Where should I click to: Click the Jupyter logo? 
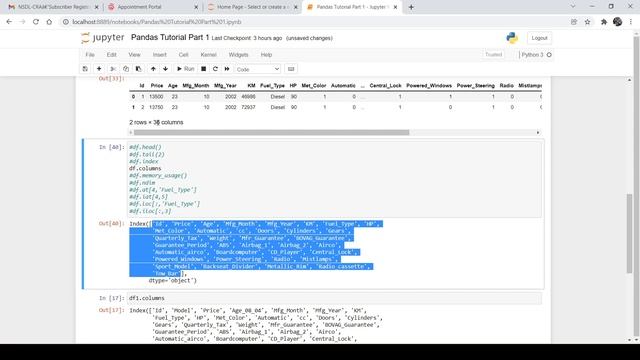(x=102, y=38)
